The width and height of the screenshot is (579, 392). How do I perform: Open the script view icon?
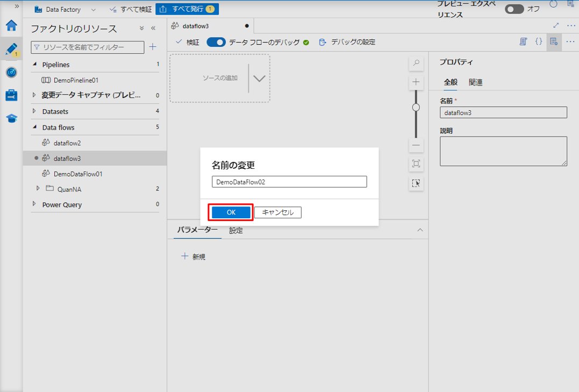pyautogui.click(x=523, y=42)
